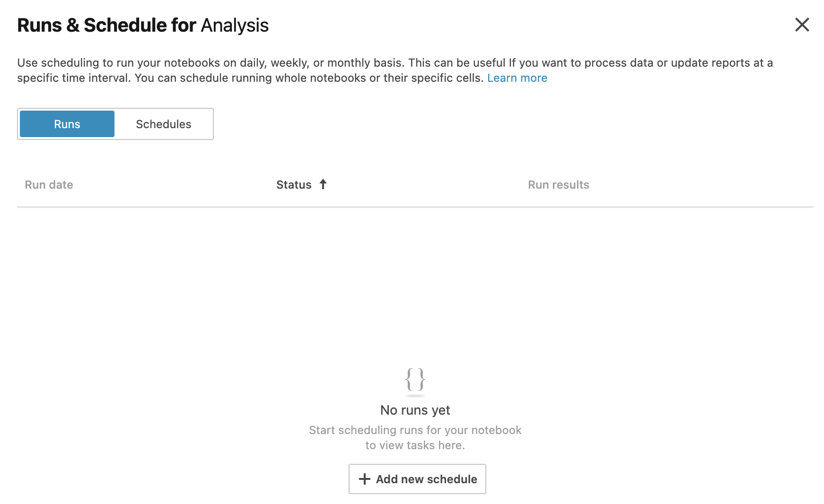Click the Learn more link
The width and height of the screenshot is (824, 504).
[x=517, y=78]
